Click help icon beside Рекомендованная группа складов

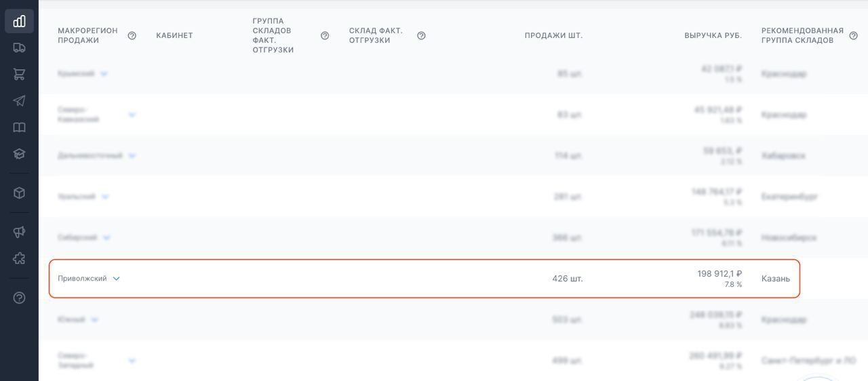(x=854, y=35)
